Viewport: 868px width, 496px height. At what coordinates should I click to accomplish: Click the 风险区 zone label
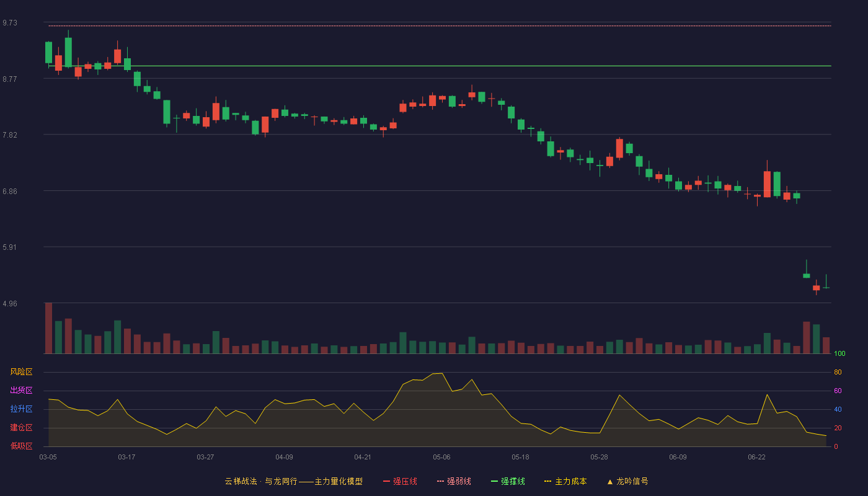(x=22, y=372)
